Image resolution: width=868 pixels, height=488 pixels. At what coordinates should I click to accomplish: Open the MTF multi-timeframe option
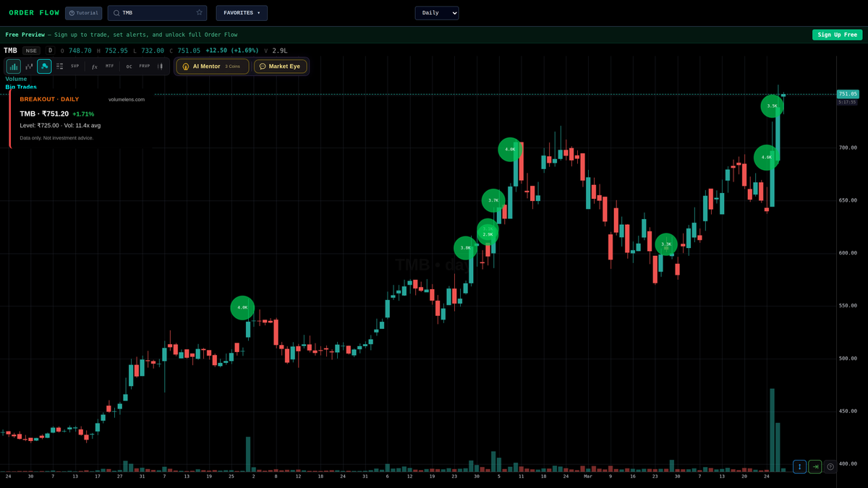coord(109,66)
